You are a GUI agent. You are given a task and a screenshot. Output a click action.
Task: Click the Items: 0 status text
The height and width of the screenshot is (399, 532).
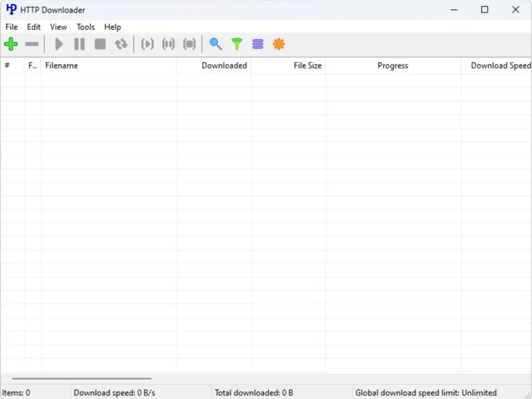pyautogui.click(x=16, y=393)
